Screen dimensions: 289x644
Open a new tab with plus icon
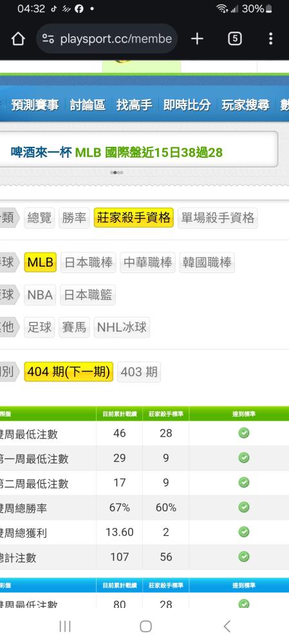coord(197,39)
